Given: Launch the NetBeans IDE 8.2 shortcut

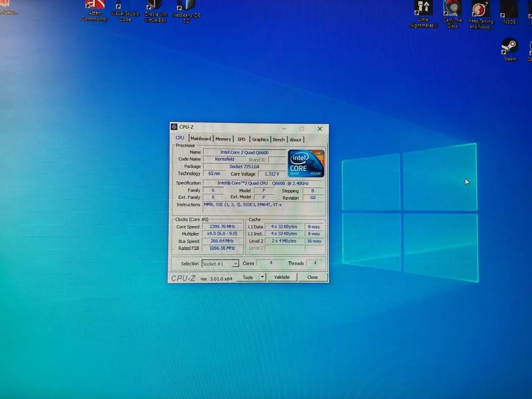Looking at the screenshot, I should coord(186,12).
